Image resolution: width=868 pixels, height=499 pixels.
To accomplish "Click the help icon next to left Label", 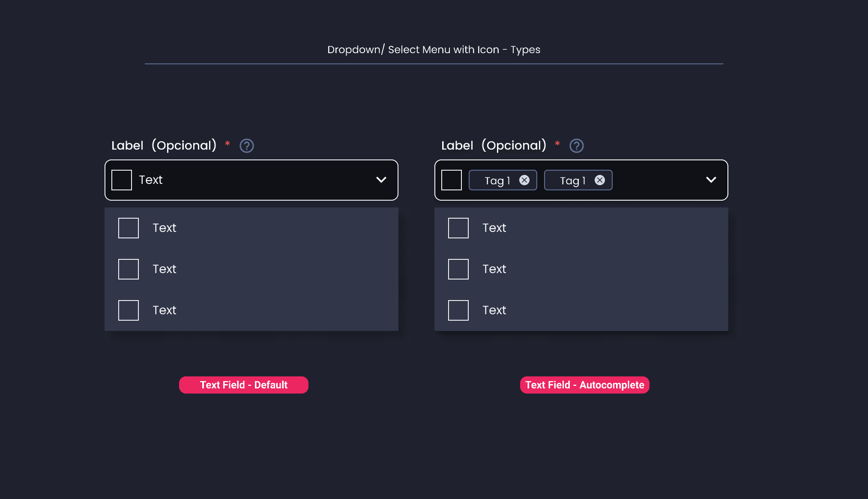I will pyautogui.click(x=247, y=146).
